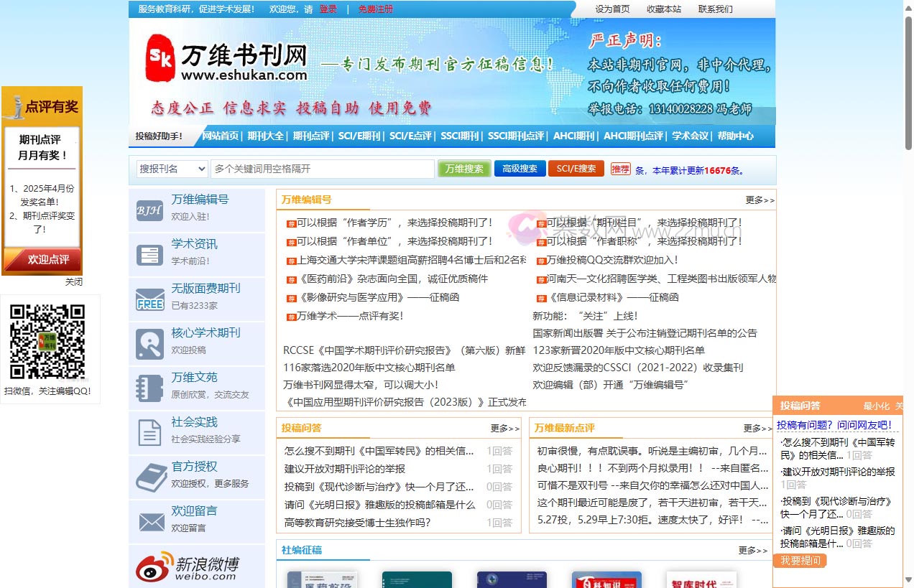Expand 万维编辑号 section via 更多>>
The image size is (914, 588).
tap(759, 200)
